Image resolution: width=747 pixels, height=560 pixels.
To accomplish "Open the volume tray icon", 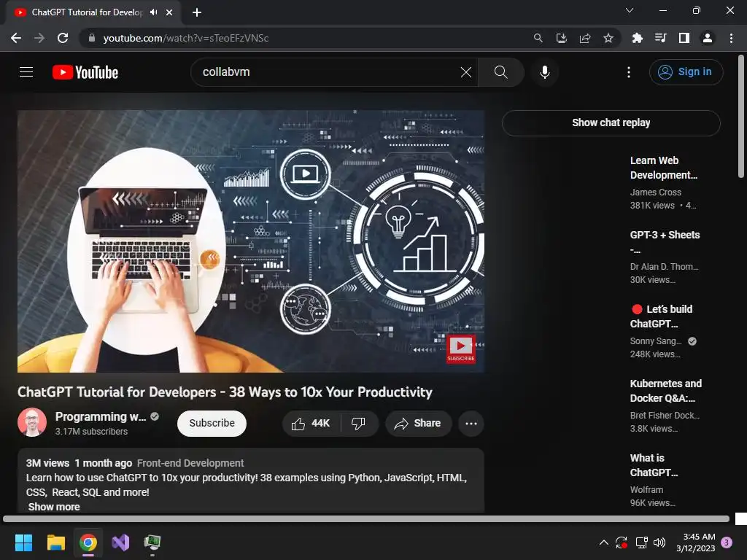I will click(x=659, y=542).
